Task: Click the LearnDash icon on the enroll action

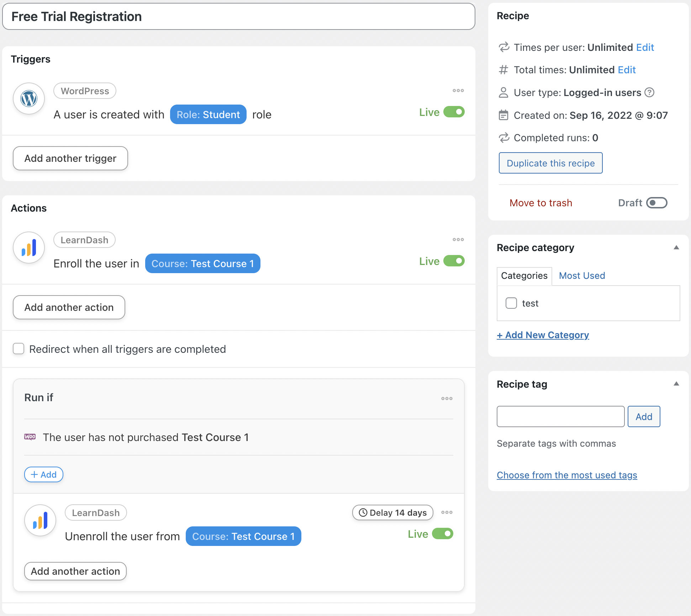Action: [x=28, y=248]
